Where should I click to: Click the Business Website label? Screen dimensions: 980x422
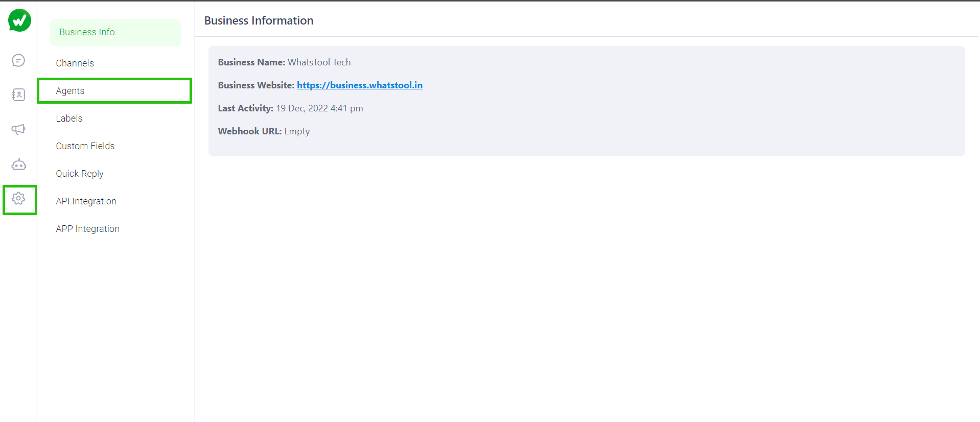tap(256, 85)
